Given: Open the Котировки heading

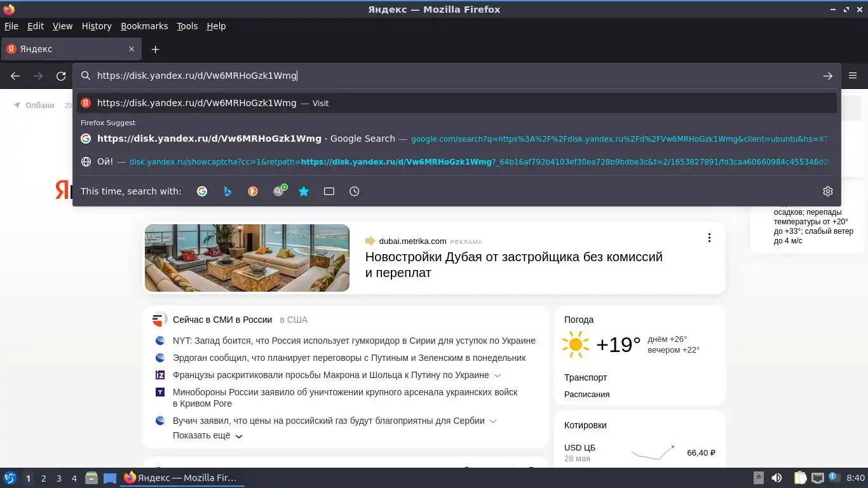Looking at the screenshot, I should (585, 425).
